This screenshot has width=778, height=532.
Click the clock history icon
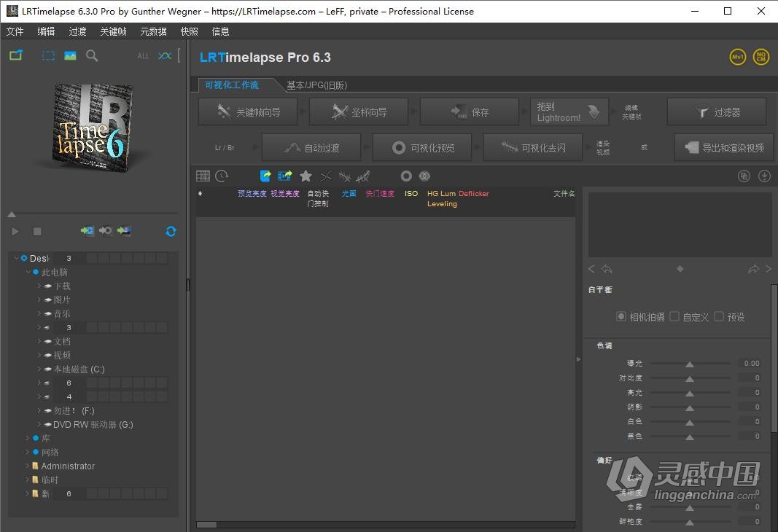point(222,176)
